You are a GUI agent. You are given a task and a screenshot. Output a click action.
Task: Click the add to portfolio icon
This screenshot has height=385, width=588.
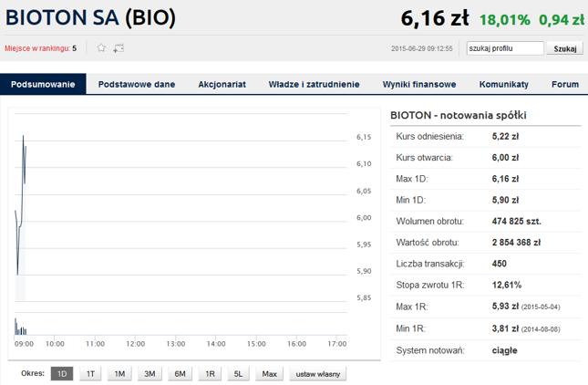coord(119,48)
